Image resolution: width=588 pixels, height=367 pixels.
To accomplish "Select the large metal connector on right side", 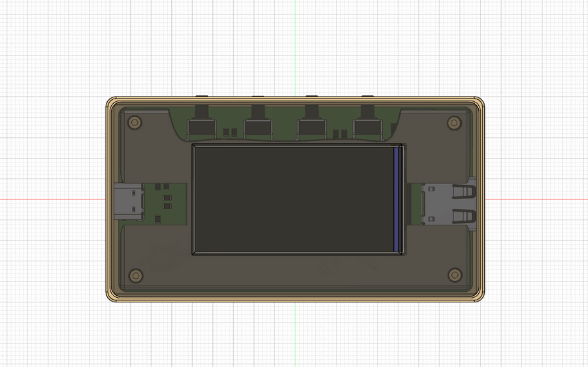I will pyautogui.click(x=449, y=202).
